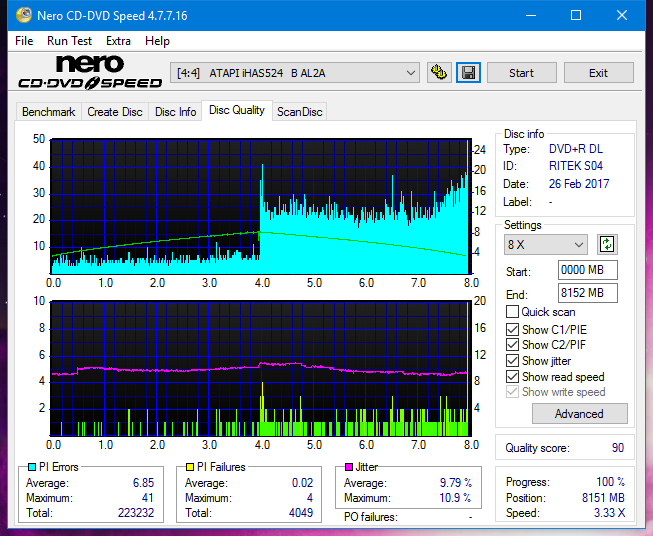Click Jitter average 9.79 % value

pos(456,483)
